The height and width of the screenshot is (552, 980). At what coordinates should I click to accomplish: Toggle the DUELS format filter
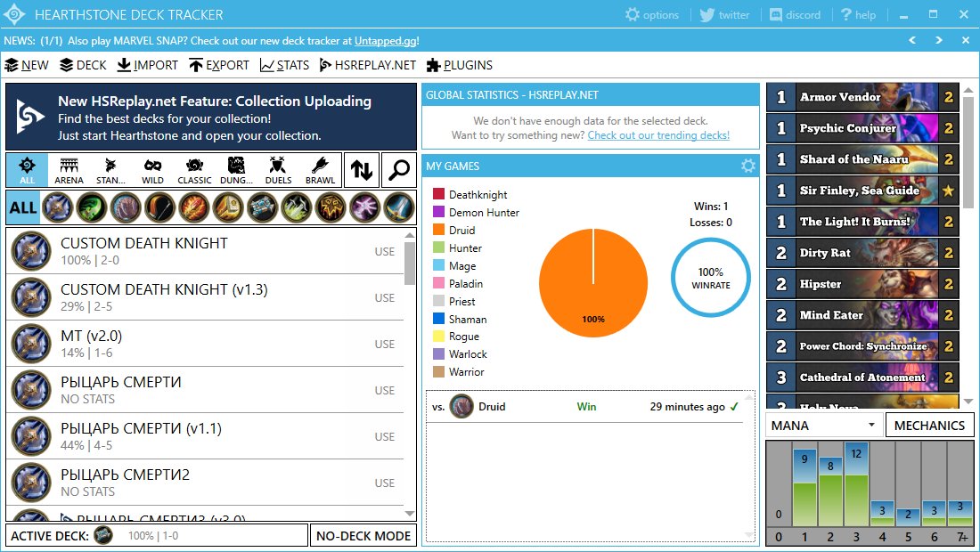[x=278, y=170]
